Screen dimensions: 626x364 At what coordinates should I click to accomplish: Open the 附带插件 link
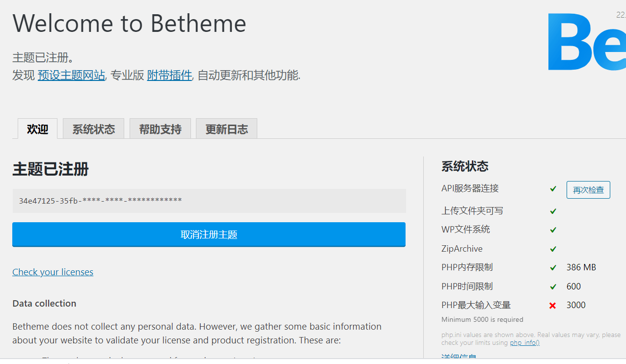169,75
